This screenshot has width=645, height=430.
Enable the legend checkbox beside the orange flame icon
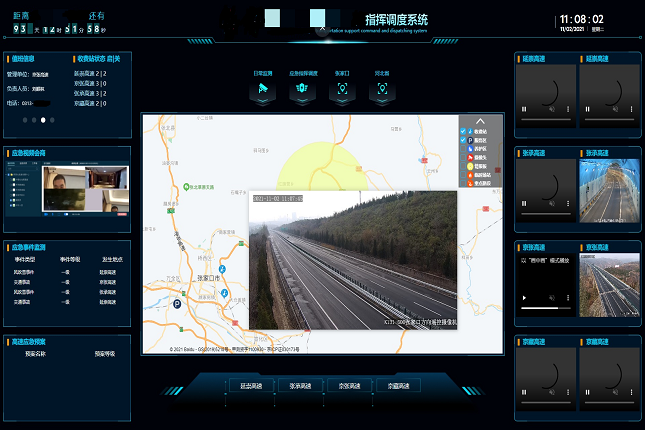pyautogui.click(x=463, y=174)
